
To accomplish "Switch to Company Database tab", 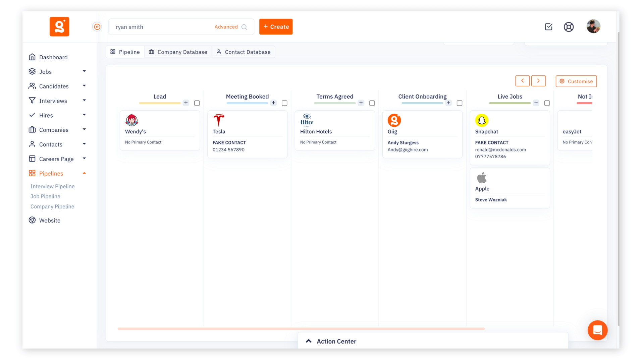I will [x=178, y=52].
